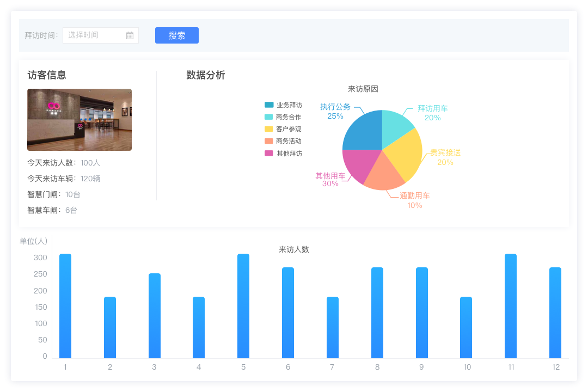
Task: Click the 智慧门闸 10台 line
Action: 53,194
